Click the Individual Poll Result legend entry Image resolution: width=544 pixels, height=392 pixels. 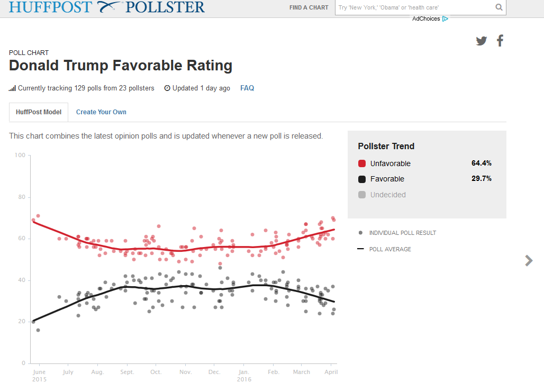[x=402, y=233]
